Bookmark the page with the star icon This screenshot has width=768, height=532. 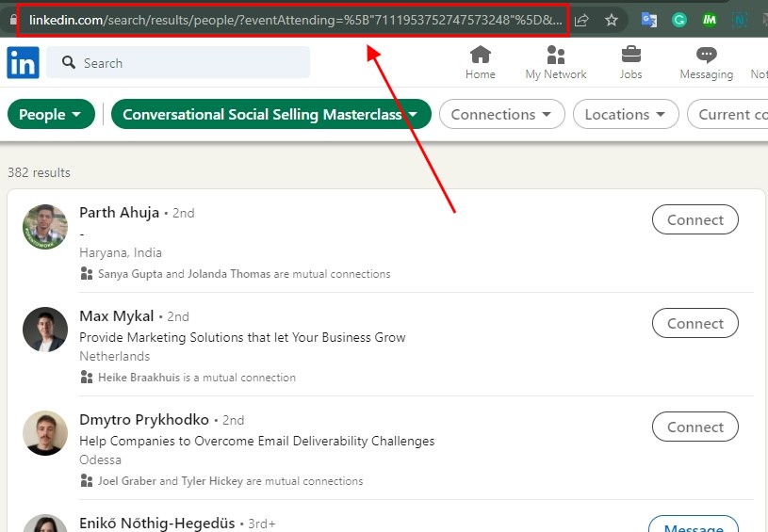pyautogui.click(x=612, y=20)
